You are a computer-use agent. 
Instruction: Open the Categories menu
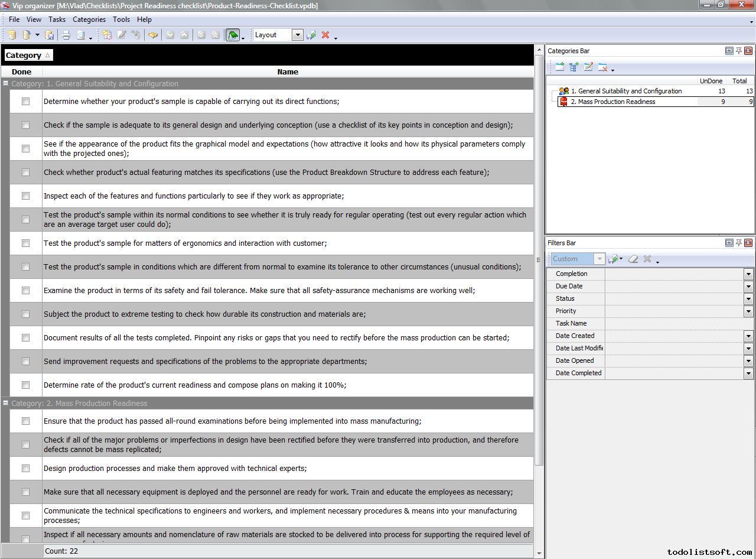click(x=89, y=19)
